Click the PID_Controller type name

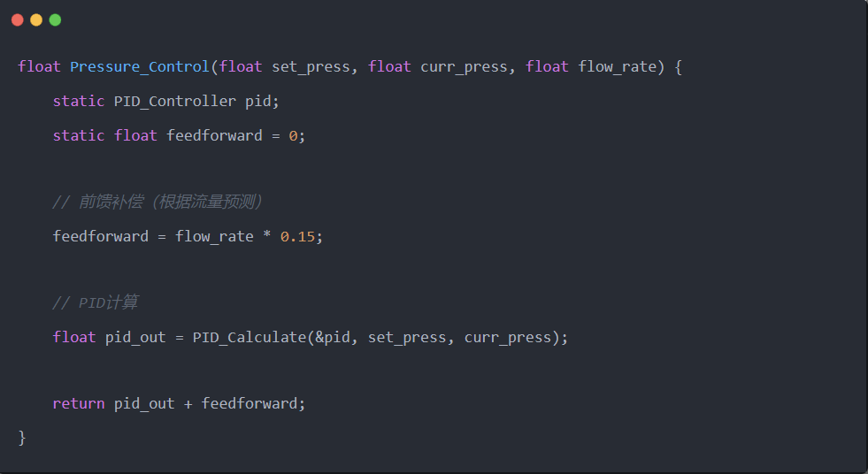click(x=175, y=101)
